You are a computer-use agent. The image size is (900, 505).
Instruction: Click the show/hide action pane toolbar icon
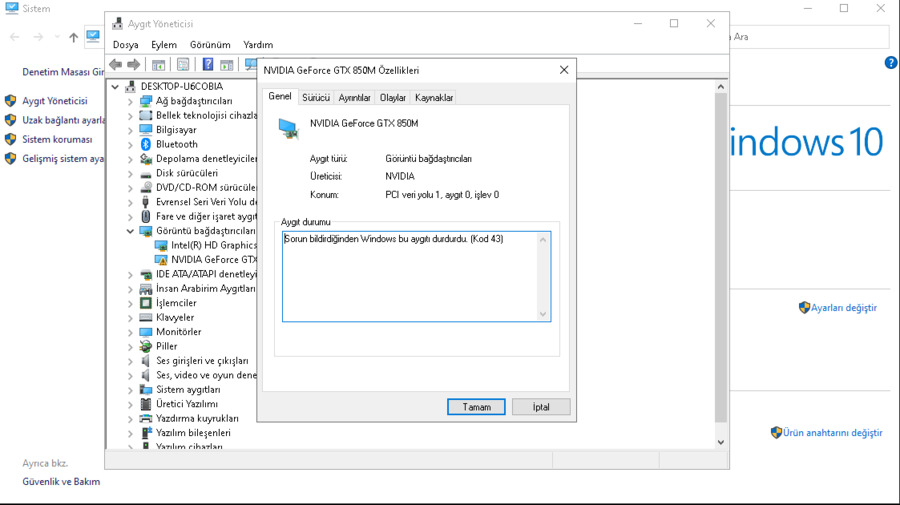tap(227, 65)
